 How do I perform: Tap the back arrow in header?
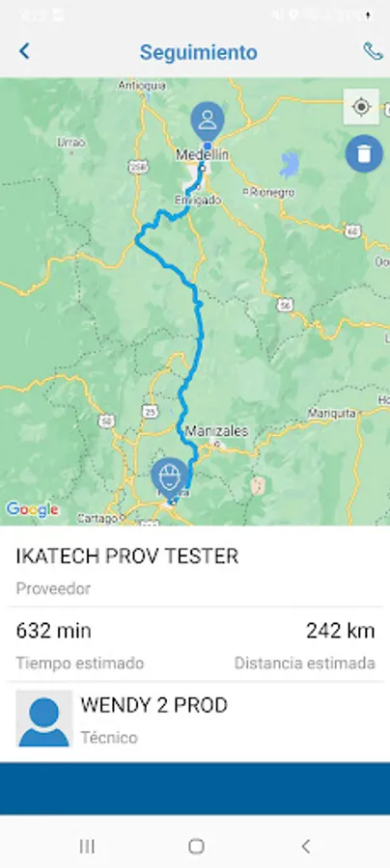24,51
